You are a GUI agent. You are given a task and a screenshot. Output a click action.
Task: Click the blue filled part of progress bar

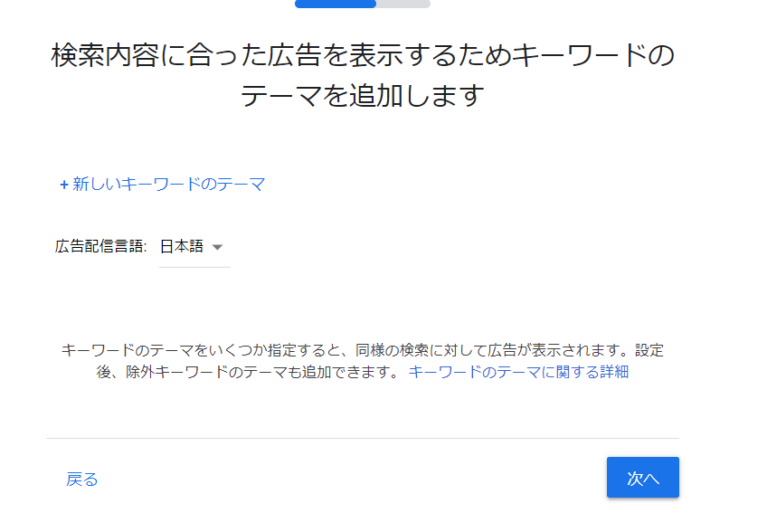[335, 4]
